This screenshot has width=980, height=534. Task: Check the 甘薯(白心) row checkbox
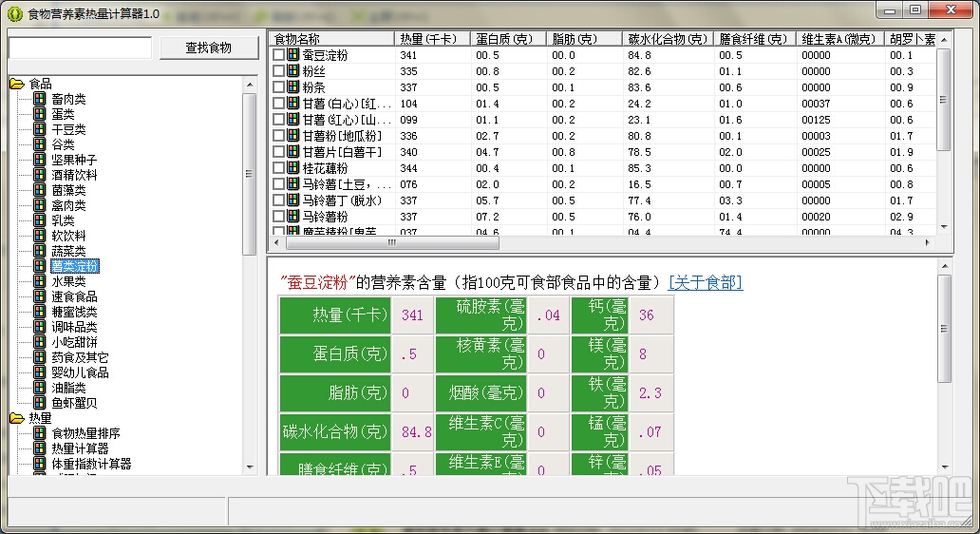tap(279, 104)
